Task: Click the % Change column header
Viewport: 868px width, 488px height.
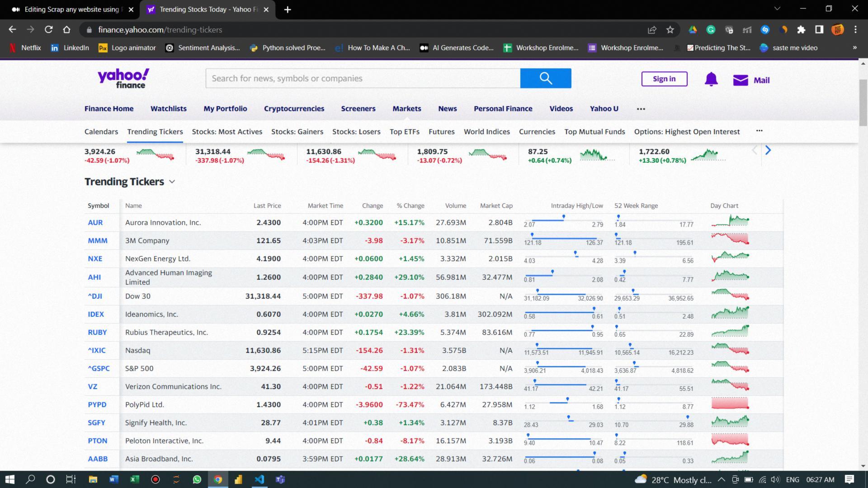Action: pos(410,206)
